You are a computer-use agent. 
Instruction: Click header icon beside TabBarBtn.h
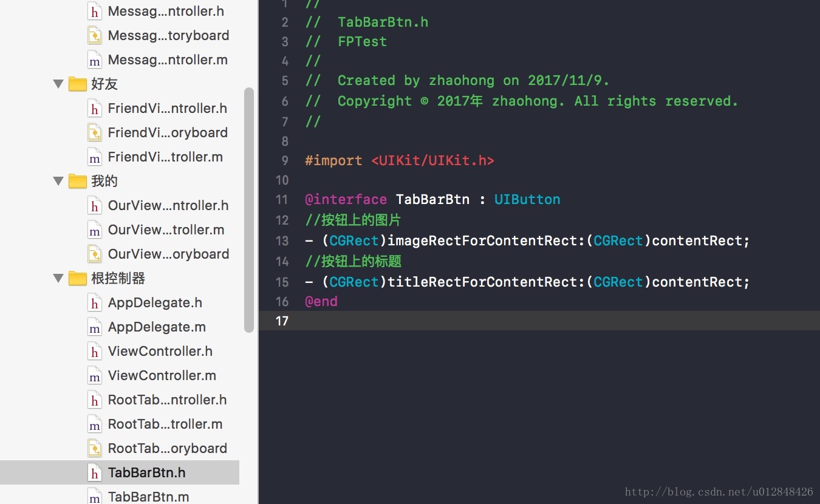coord(95,472)
